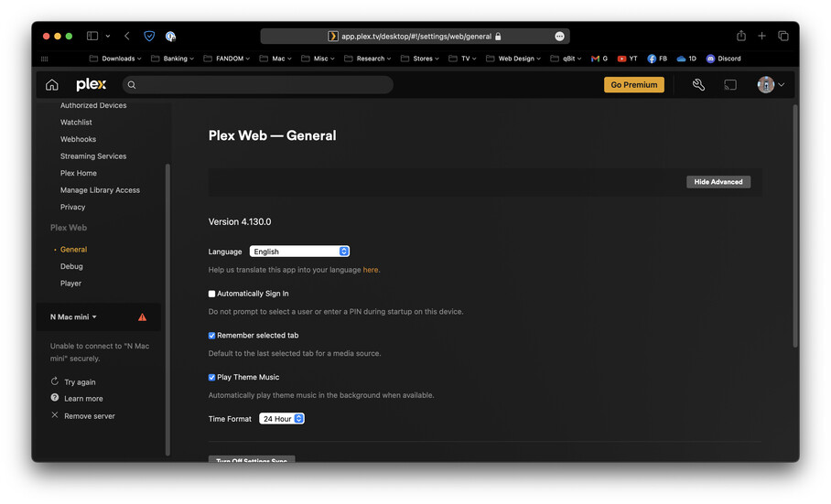Open the Privacy settings page

(x=72, y=207)
